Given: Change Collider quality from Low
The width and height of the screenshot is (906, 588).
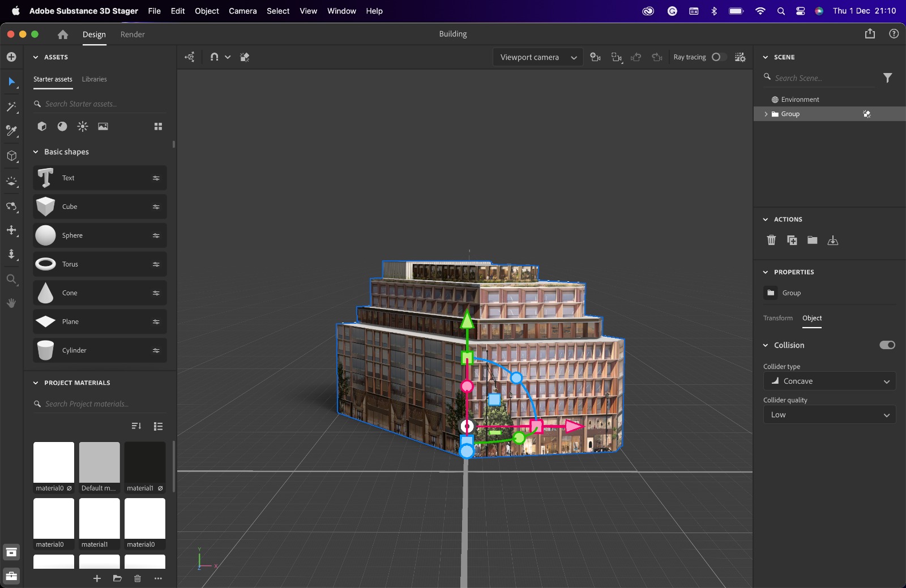Looking at the screenshot, I should 828,414.
